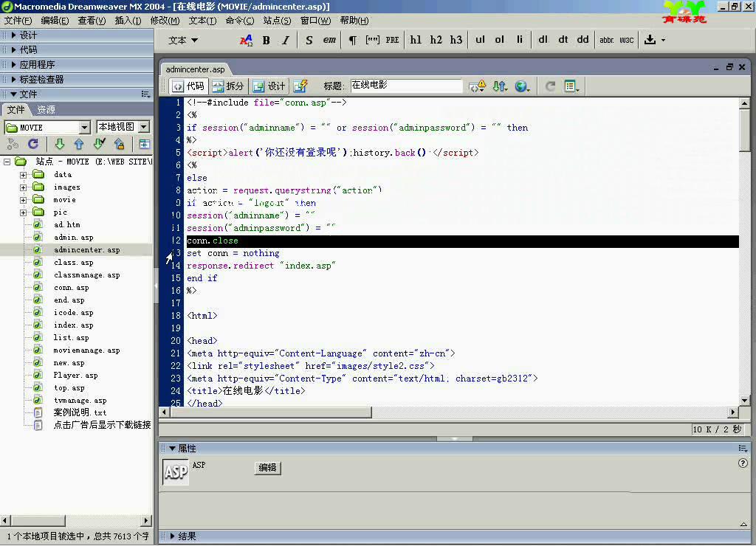Screen dimensions: 756x546
Task: Apply bold with the B icon
Action: [266, 41]
